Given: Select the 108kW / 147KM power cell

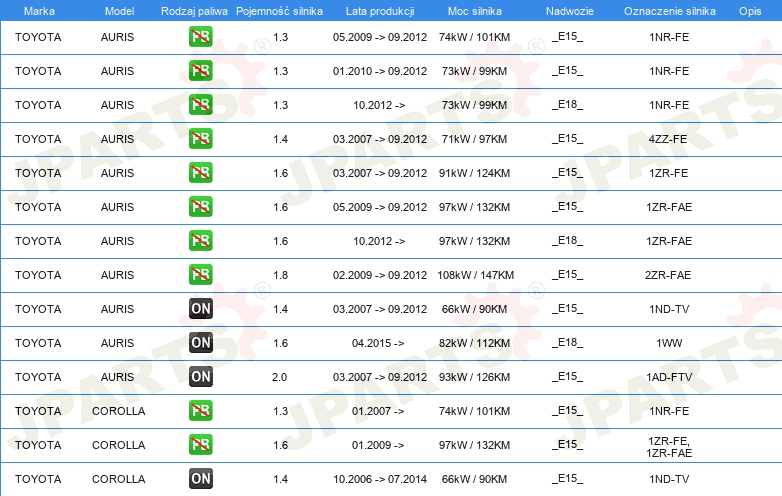Looking at the screenshot, I should tap(475, 275).
